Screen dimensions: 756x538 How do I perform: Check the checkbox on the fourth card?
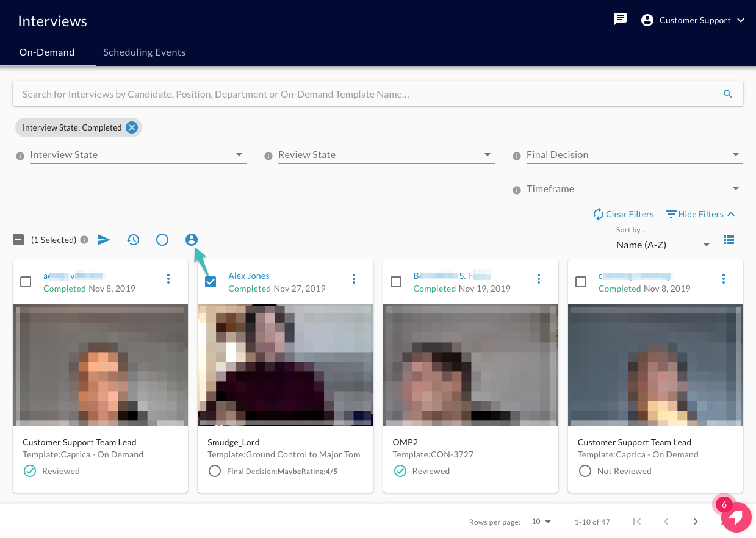point(581,282)
